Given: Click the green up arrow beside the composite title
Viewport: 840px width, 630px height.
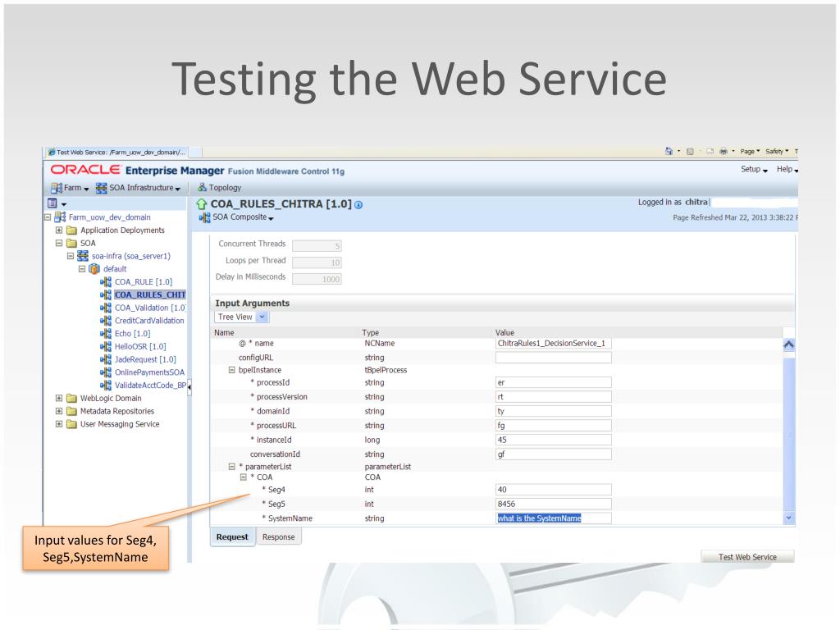Looking at the screenshot, I should (x=202, y=204).
